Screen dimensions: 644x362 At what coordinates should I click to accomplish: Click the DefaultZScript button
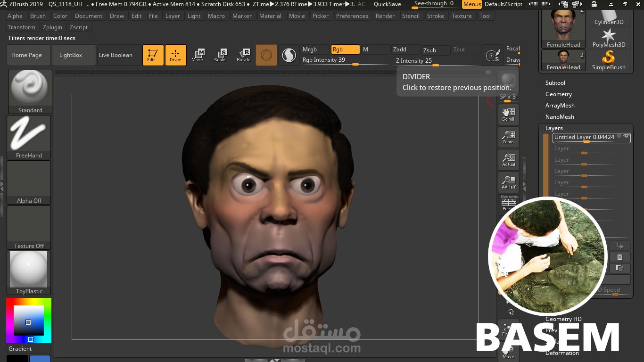[504, 4]
